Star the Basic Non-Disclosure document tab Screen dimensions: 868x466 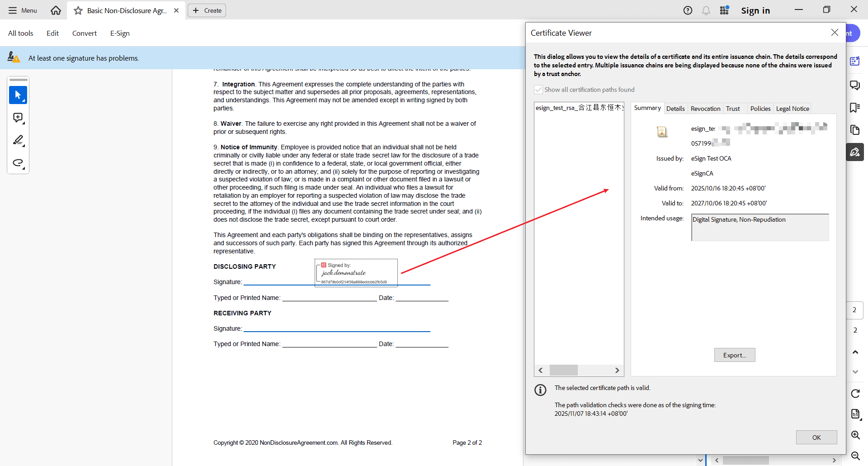coord(78,10)
